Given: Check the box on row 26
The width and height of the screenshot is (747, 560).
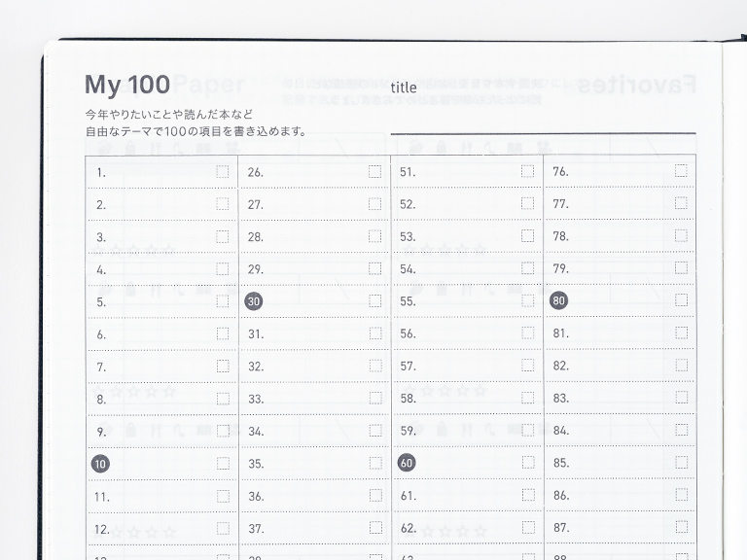Looking at the screenshot, I should click(375, 171).
